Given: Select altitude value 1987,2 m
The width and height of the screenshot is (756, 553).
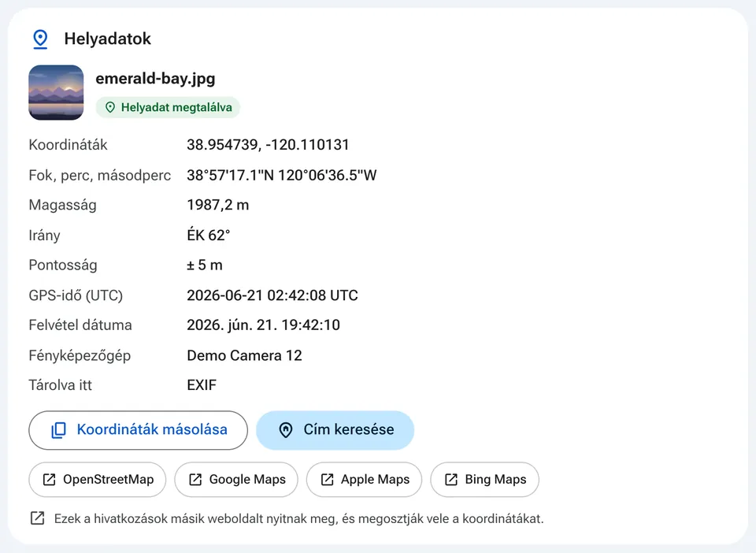Looking at the screenshot, I should [218, 205].
